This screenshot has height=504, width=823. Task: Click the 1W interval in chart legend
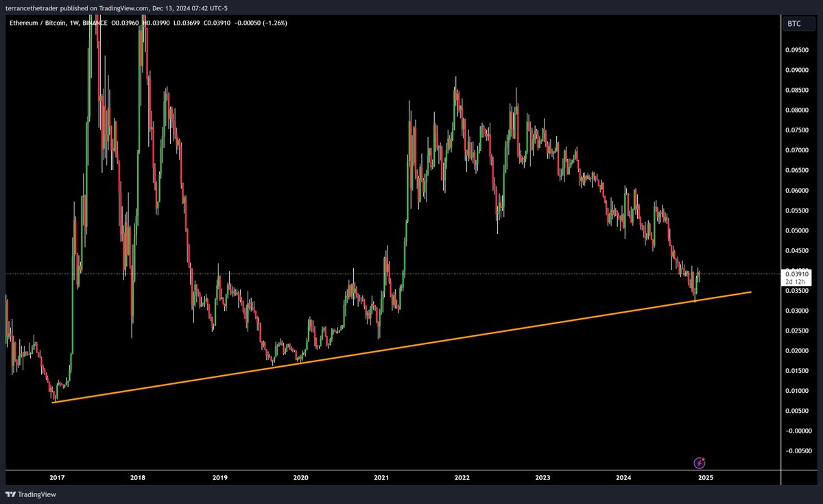(x=74, y=23)
